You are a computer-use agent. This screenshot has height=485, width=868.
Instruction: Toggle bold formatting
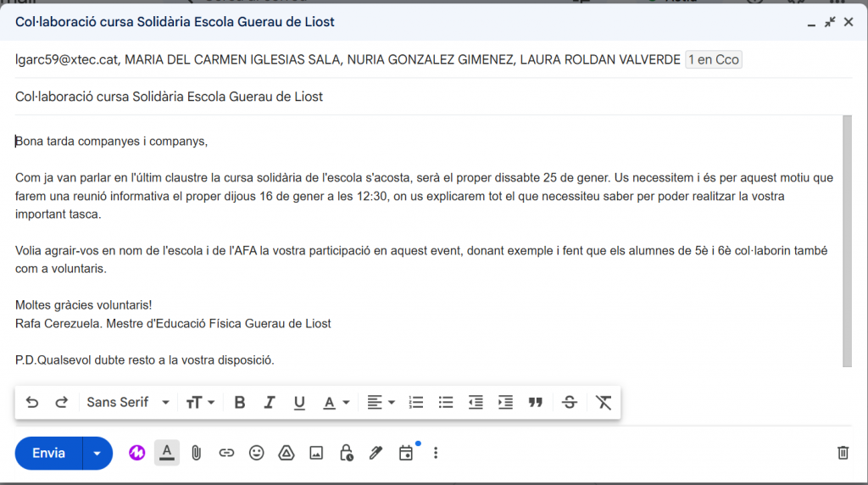pos(240,403)
